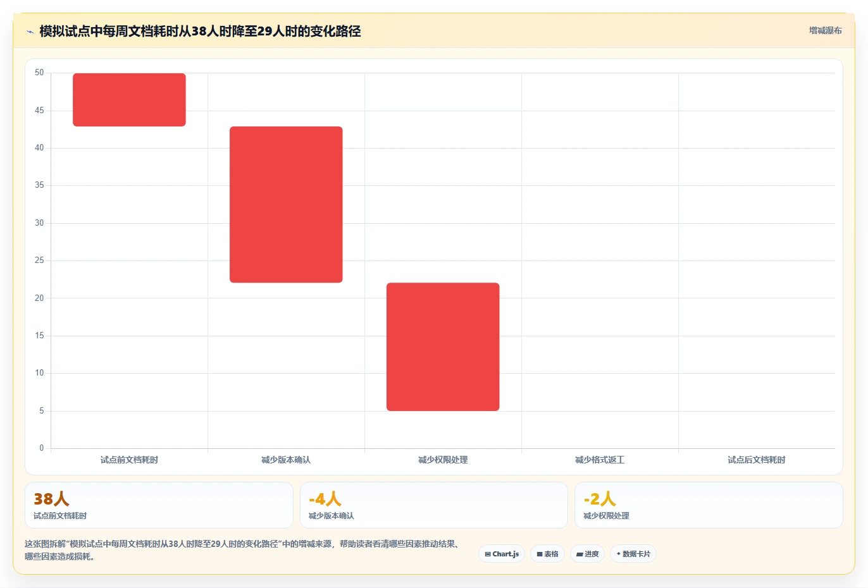Click the 减少版本确认 caption in the second card

pyautogui.click(x=332, y=516)
